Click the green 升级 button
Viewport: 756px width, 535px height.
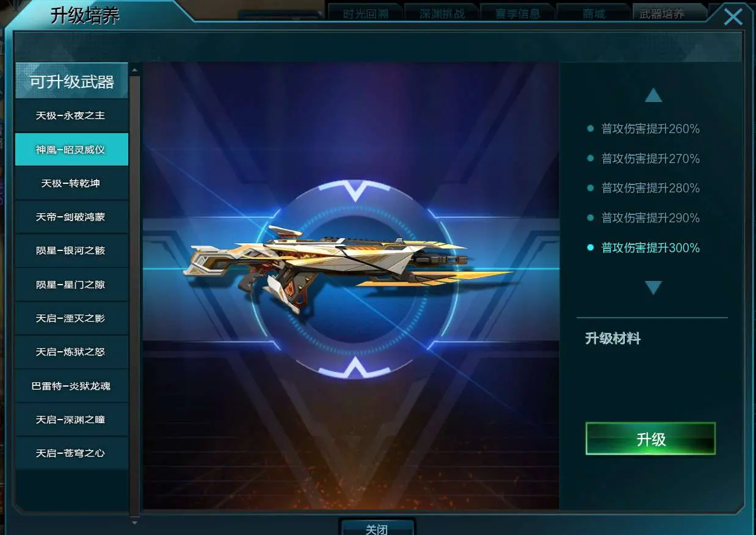[x=650, y=439]
